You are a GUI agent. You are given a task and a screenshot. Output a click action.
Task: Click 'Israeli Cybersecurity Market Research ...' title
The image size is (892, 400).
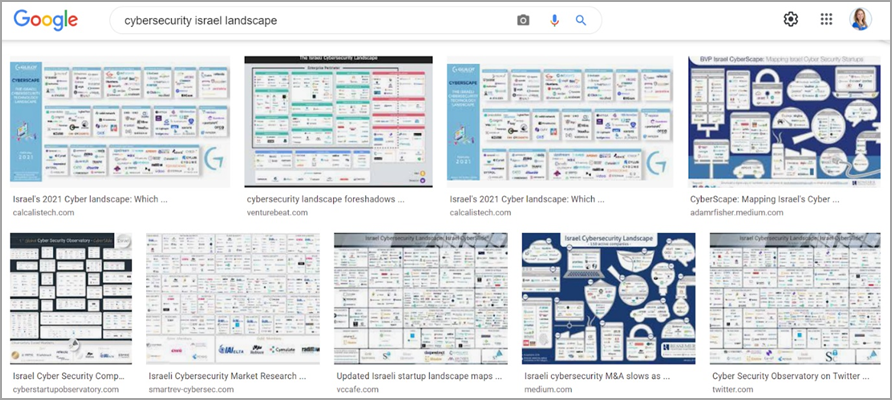pyautogui.click(x=228, y=377)
